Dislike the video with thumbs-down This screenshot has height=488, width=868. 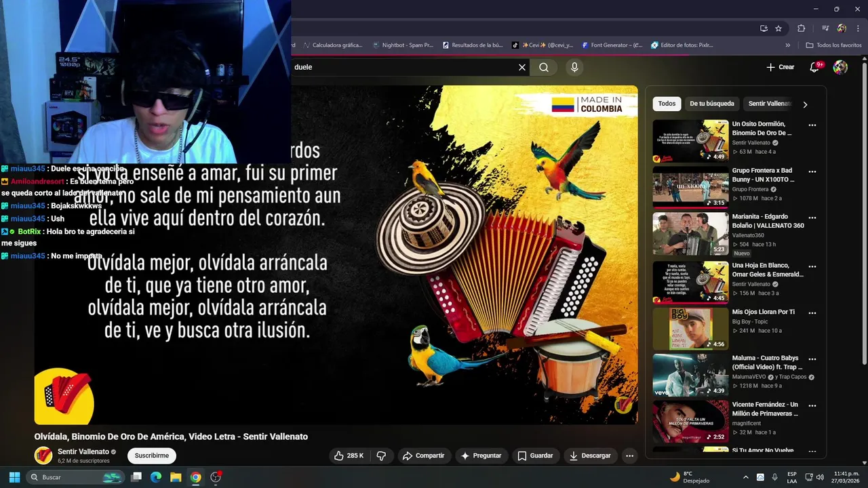(381, 455)
